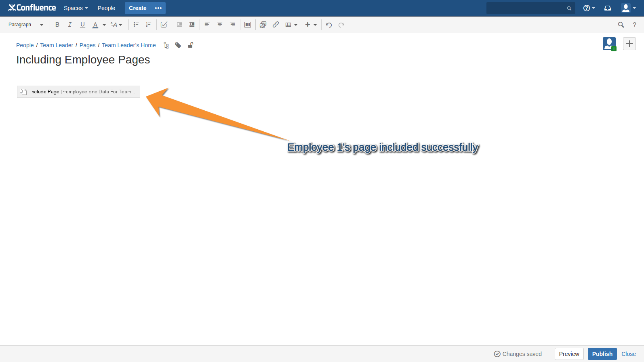Insert a task list

pos(164,25)
